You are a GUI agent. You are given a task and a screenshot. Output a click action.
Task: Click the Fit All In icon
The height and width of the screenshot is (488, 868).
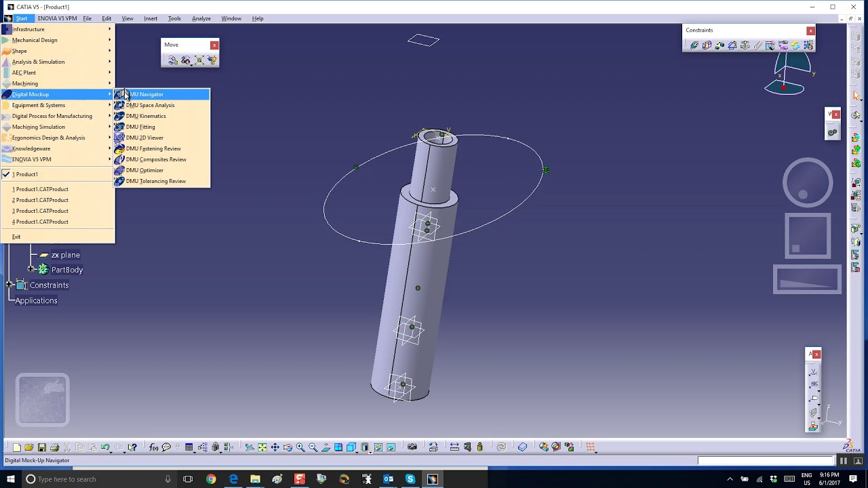[262, 447]
